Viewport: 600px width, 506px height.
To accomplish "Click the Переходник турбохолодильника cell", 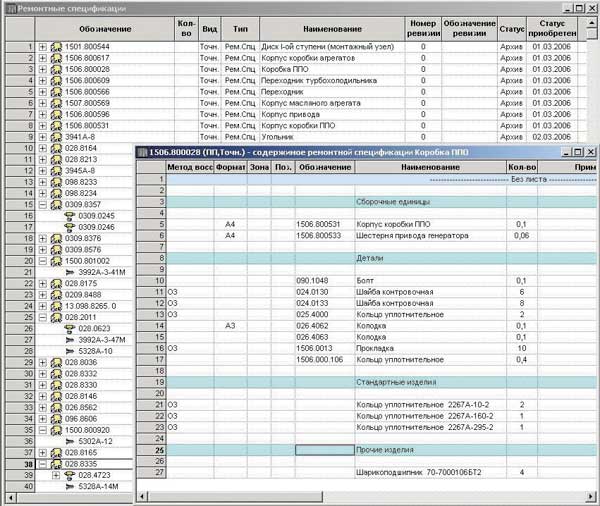I will (332, 81).
